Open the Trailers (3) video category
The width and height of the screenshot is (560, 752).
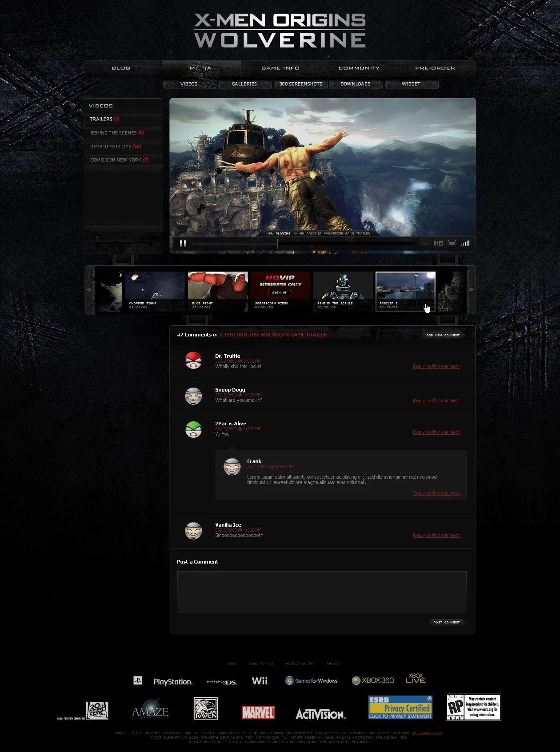tap(124, 119)
